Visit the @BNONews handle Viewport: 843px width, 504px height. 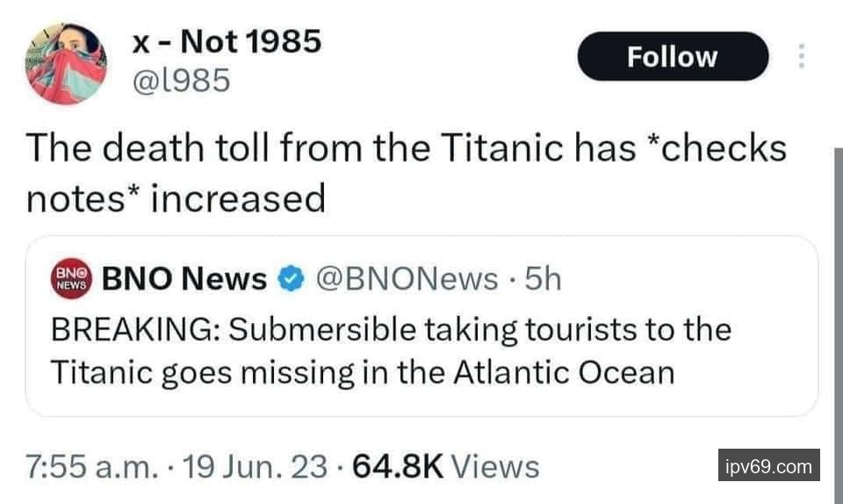click(x=404, y=279)
